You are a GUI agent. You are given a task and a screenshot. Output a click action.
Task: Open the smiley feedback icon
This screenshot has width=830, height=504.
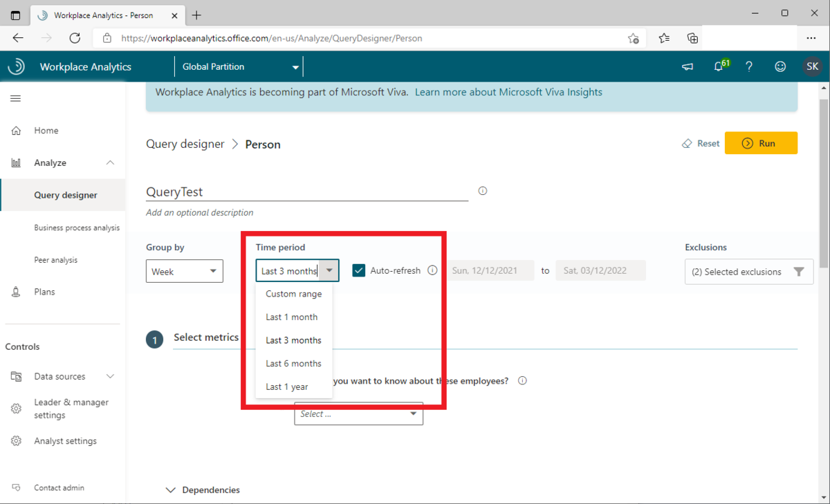[x=780, y=67]
